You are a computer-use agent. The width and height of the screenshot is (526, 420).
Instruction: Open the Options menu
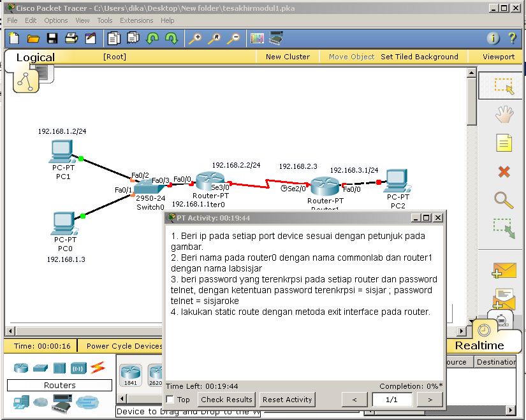tap(56, 20)
